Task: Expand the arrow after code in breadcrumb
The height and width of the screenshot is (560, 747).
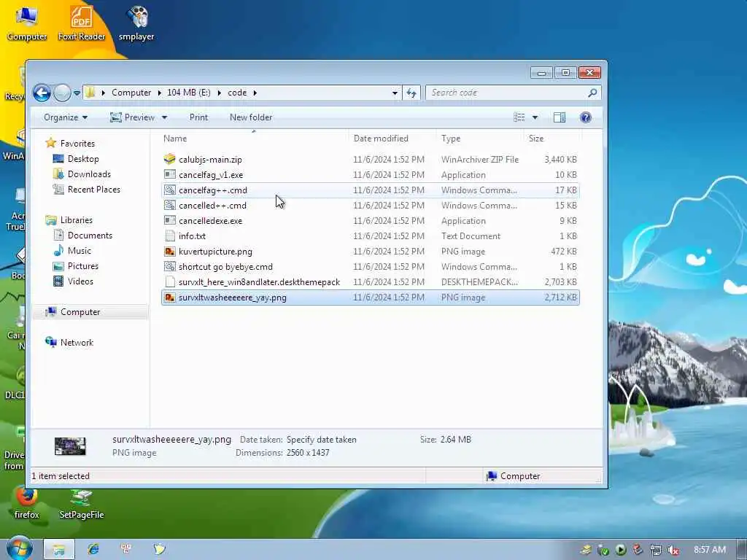Action: (255, 93)
